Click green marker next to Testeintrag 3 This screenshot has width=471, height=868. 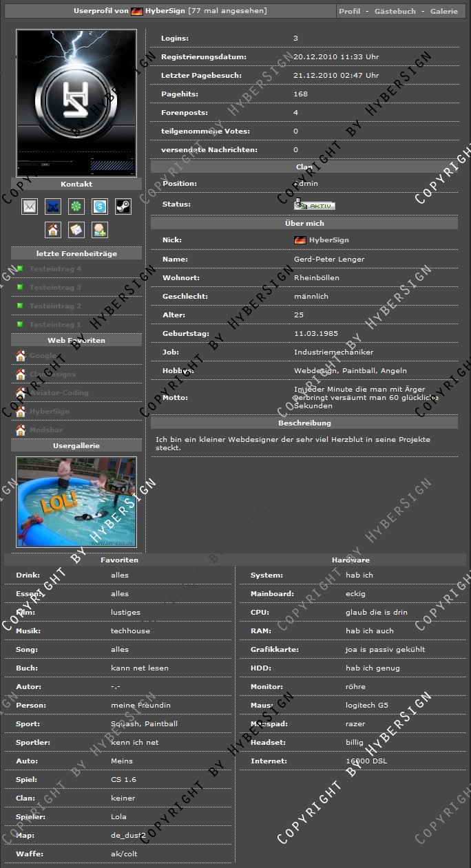(x=21, y=287)
